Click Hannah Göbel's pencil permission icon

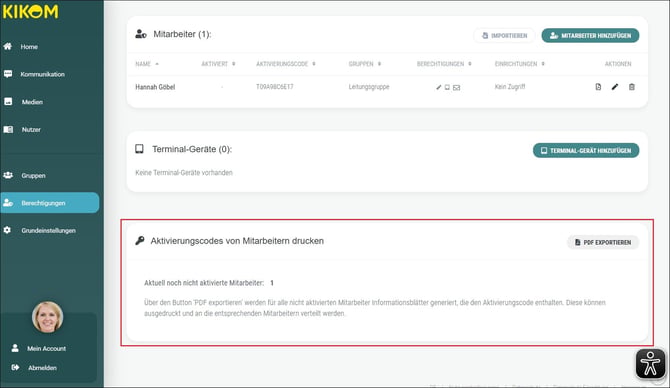tap(438, 88)
